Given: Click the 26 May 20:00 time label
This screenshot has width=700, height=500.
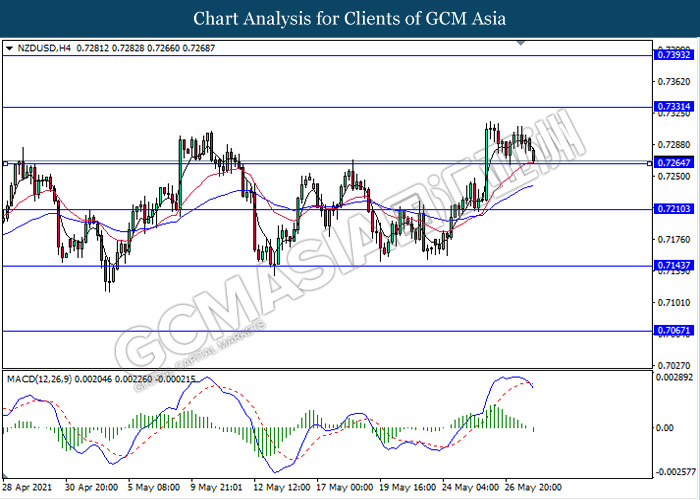Looking at the screenshot, I should click(x=533, y=487).
